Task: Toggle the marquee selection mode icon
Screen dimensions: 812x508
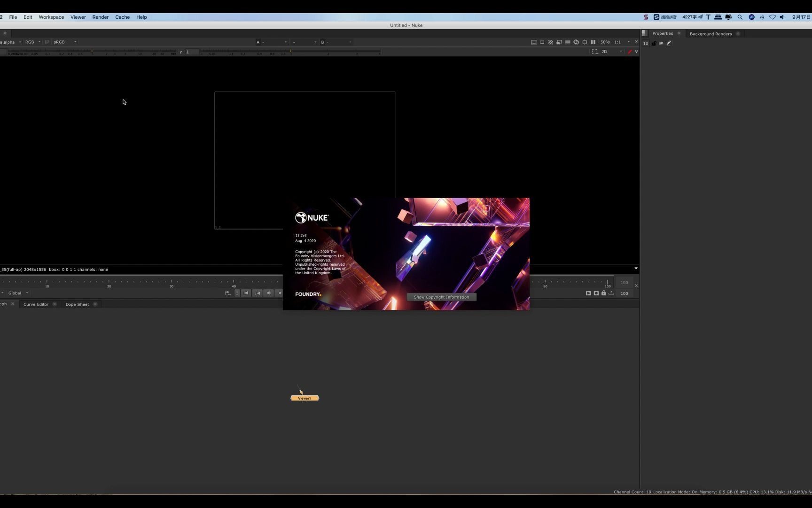Action: click(x=595, y=51)
